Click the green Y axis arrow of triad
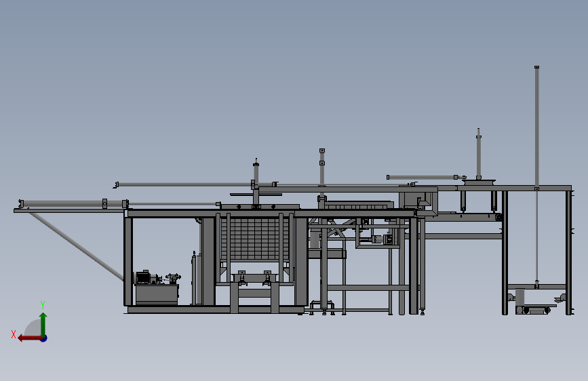 point(43,324)
